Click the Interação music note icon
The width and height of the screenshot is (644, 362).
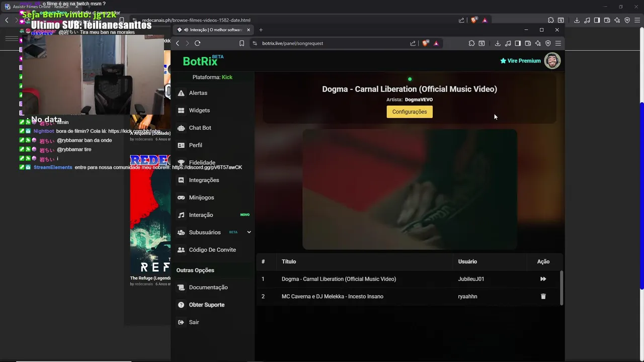pos(181,215)
